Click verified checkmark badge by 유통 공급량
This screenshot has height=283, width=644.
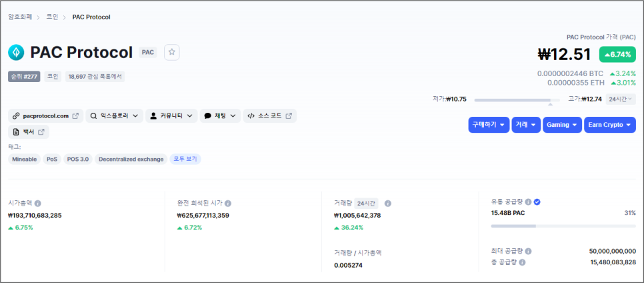click(x=537, y=202)
